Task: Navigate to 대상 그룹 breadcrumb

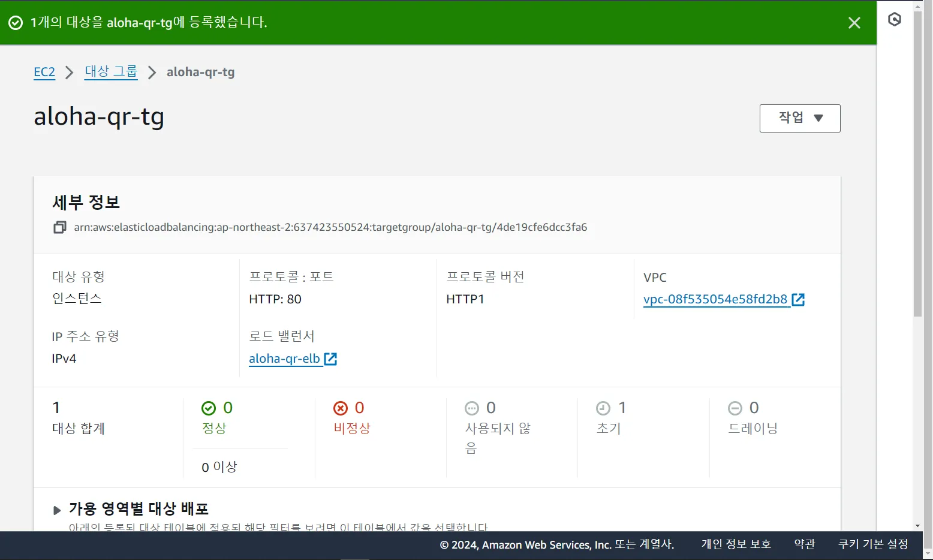Action: 111,72
